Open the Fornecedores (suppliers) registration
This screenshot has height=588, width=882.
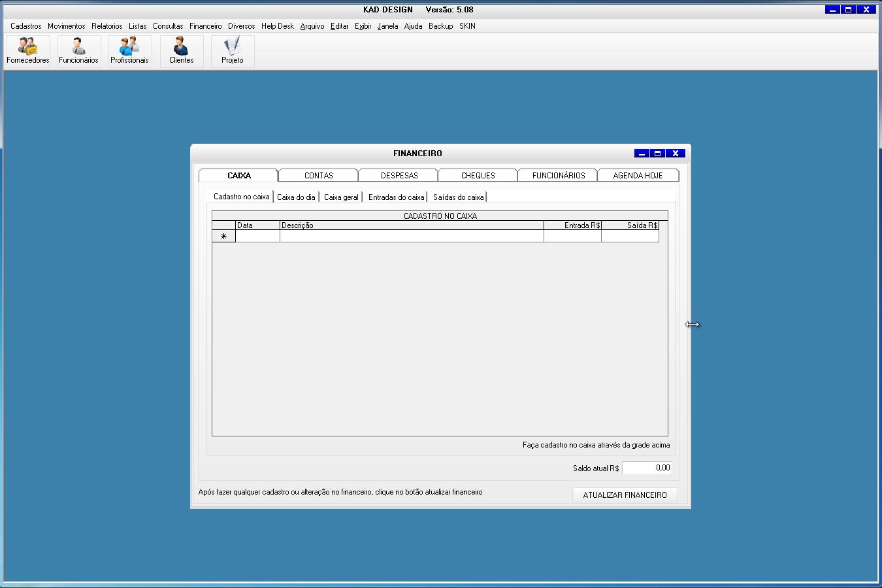coord(27,51)
